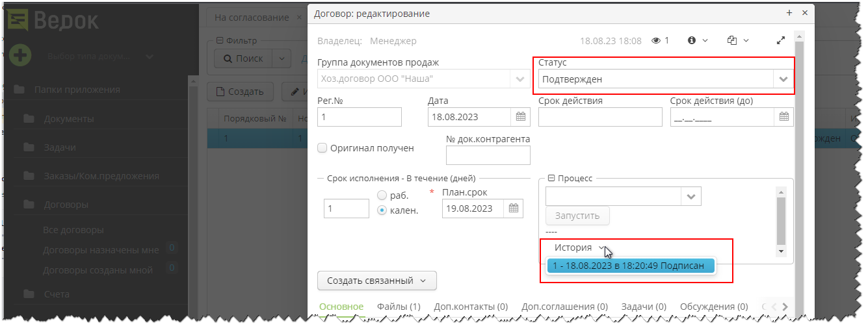
Task: Open calendar picker for Срок действия (до)
Action: point(784,117)
